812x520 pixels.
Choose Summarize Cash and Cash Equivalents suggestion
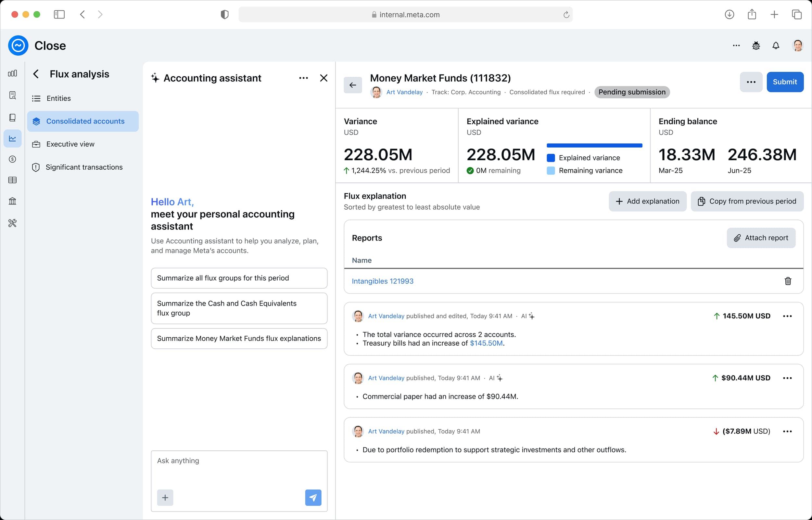[x=239, y=308]
